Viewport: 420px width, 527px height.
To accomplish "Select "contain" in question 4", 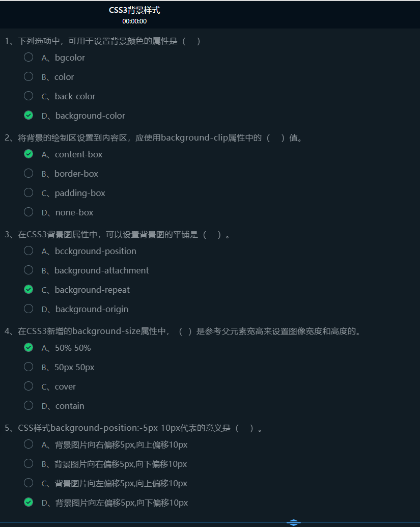I will [x=29, y=405].
